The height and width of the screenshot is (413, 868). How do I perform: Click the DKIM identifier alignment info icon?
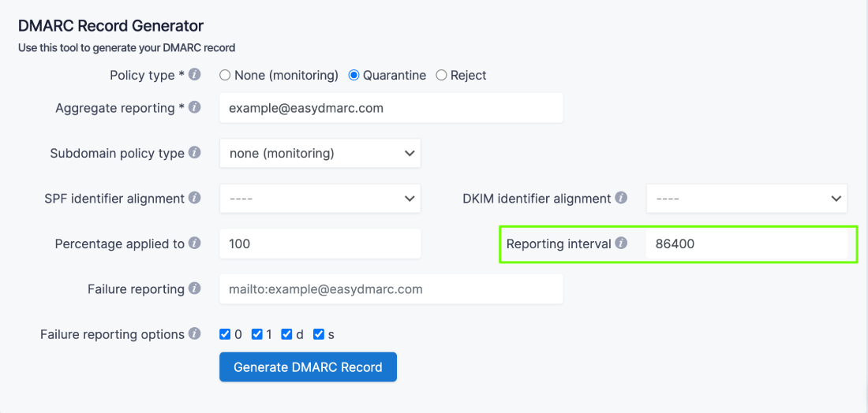point(621,198)
